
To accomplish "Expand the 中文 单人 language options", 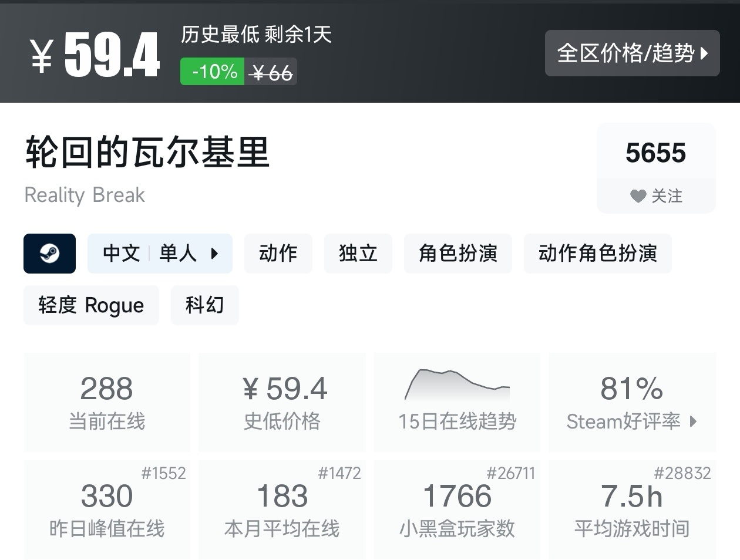I will [160, 254].
